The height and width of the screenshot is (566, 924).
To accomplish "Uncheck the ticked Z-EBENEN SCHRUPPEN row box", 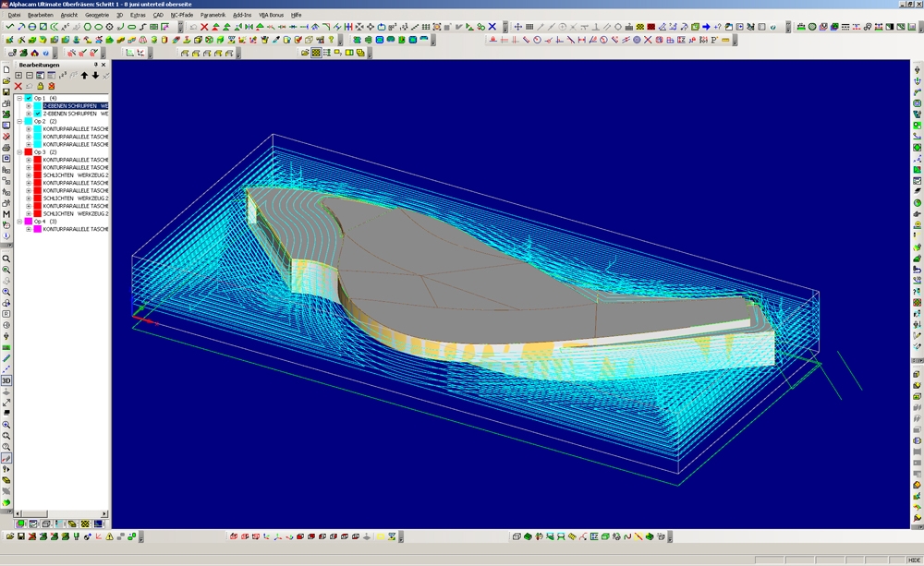I will [x=38, y=114].
